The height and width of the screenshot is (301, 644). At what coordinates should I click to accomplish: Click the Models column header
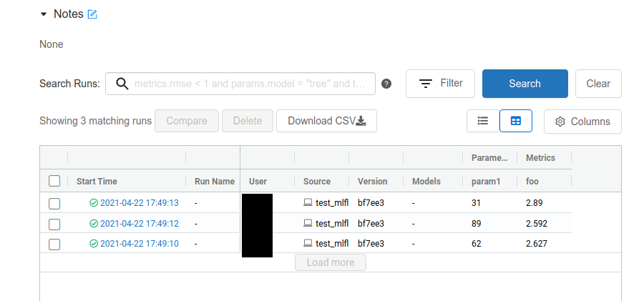(x=426, y=181)
